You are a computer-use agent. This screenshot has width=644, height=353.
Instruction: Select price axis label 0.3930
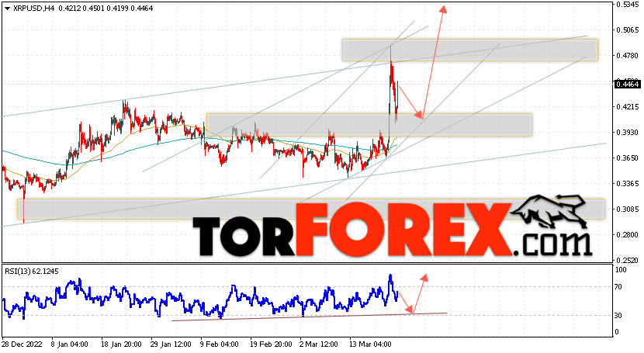pyautogui.click(x=628, y=132)
